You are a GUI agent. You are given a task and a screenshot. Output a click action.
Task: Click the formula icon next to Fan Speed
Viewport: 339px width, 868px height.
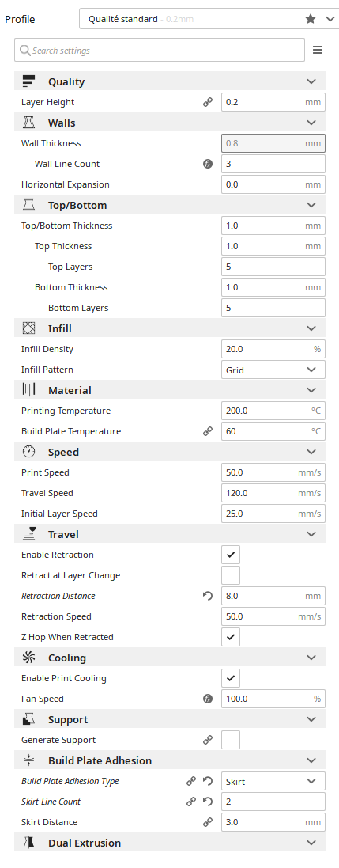click(208, 699)
